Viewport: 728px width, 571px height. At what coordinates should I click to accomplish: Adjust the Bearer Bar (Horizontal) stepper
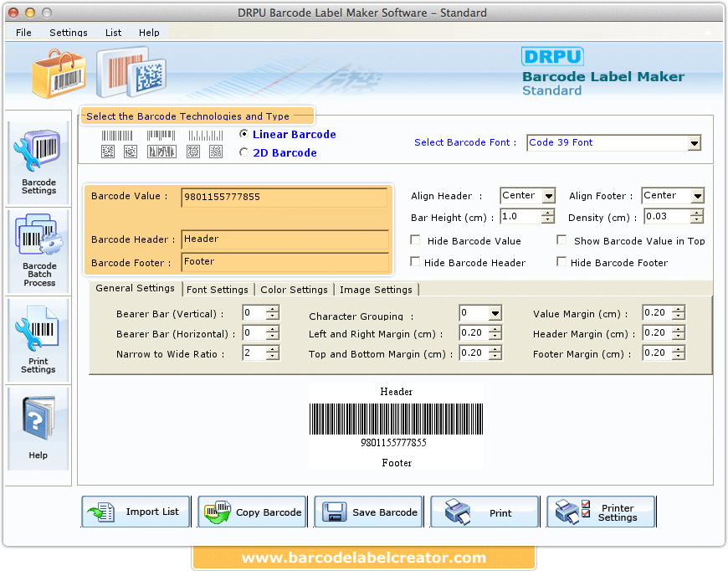(273, 332)
